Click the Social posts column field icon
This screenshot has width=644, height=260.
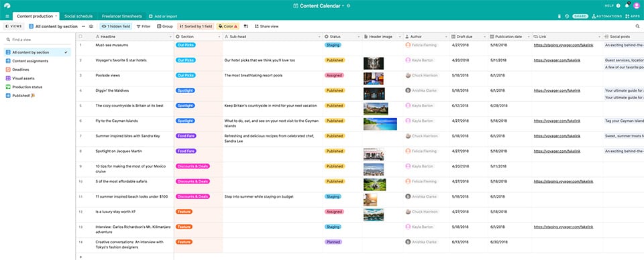click(x=606, y=36)
